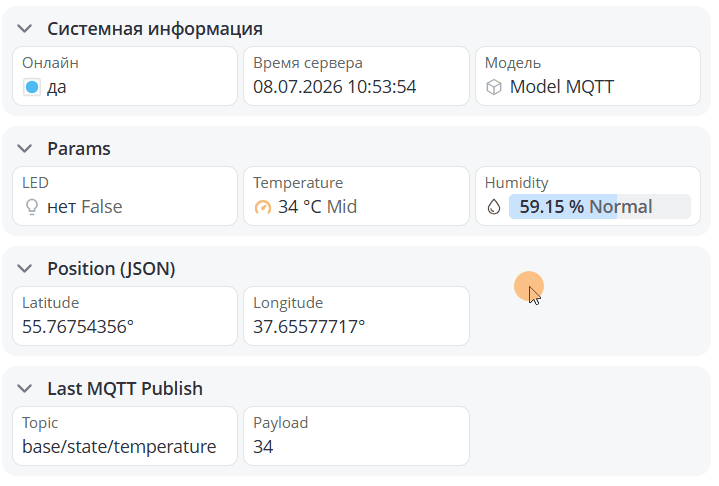Collapse the Params section chevron
Image resolution: width=719 pixels, height=486 pixels.
[24, 149]
